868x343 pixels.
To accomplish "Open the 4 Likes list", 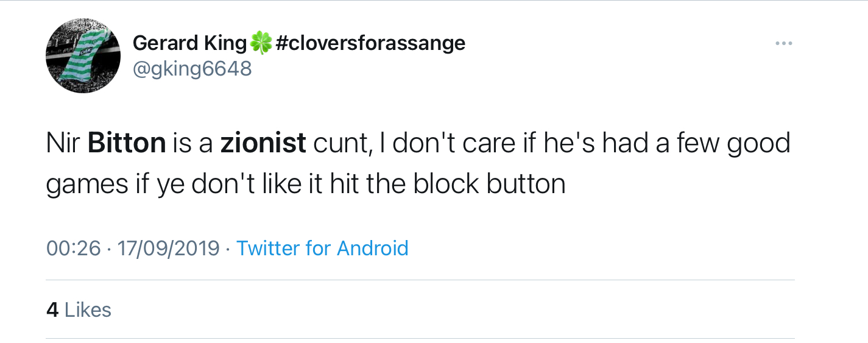I will click(79, 309).
